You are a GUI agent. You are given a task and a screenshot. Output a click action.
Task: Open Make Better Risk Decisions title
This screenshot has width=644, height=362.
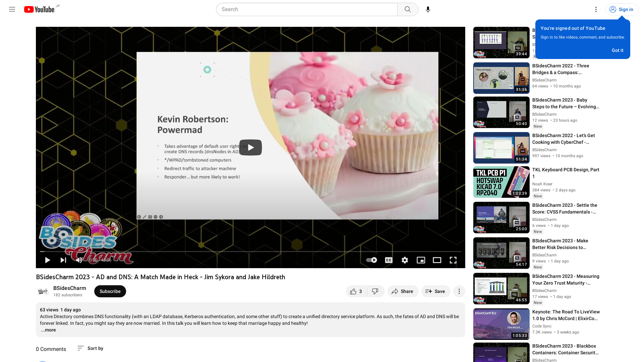560,244
